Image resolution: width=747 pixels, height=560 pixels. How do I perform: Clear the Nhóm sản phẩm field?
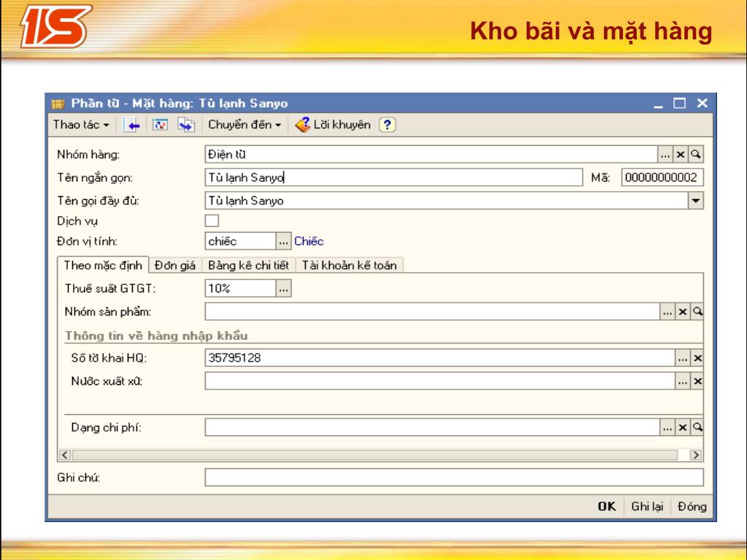click(682, 312)
